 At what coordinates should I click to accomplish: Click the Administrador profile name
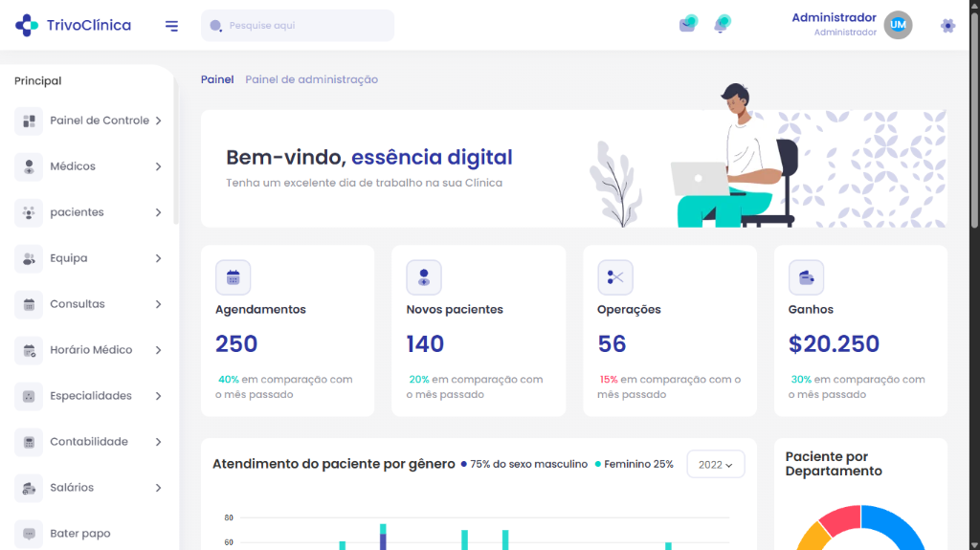834,17
